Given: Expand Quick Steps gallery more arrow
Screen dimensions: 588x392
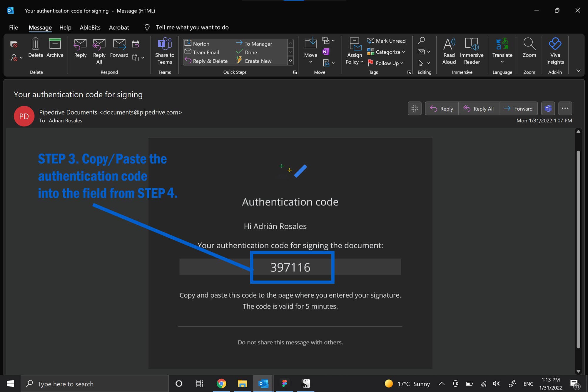Looking at the screenshot, I should pos(290,61).
